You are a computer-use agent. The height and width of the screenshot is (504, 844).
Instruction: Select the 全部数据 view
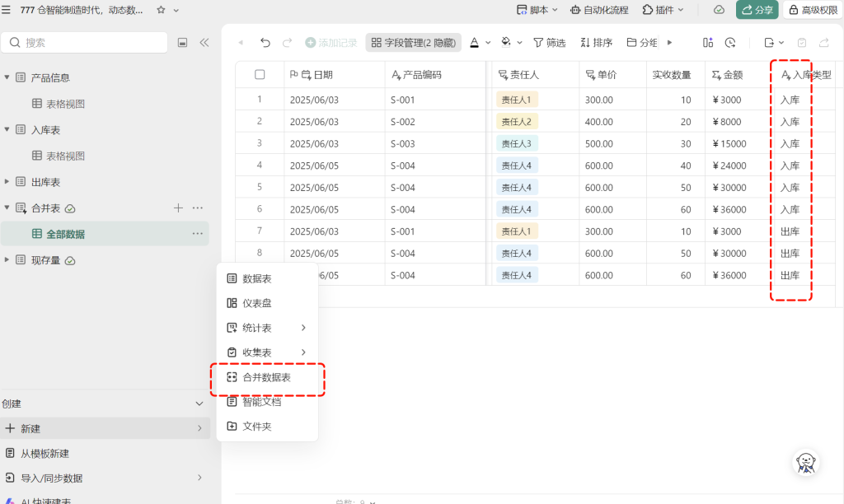pos(105,234)
